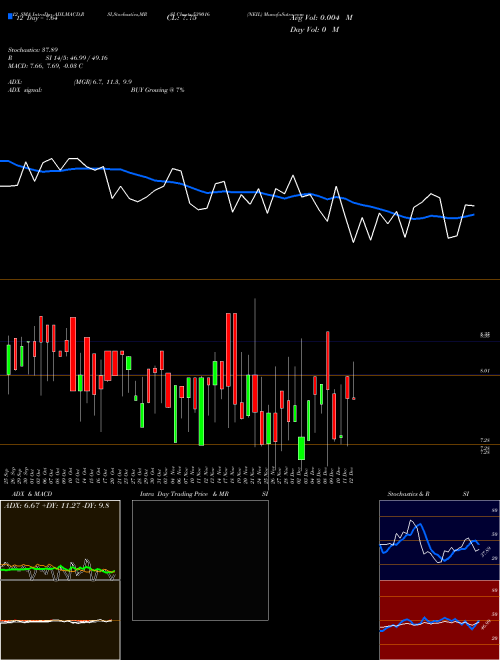This screenshot has width=500, height=660.
Task: Click the 'Stochastics & R' panel title
Action: [x=408, y=494]
